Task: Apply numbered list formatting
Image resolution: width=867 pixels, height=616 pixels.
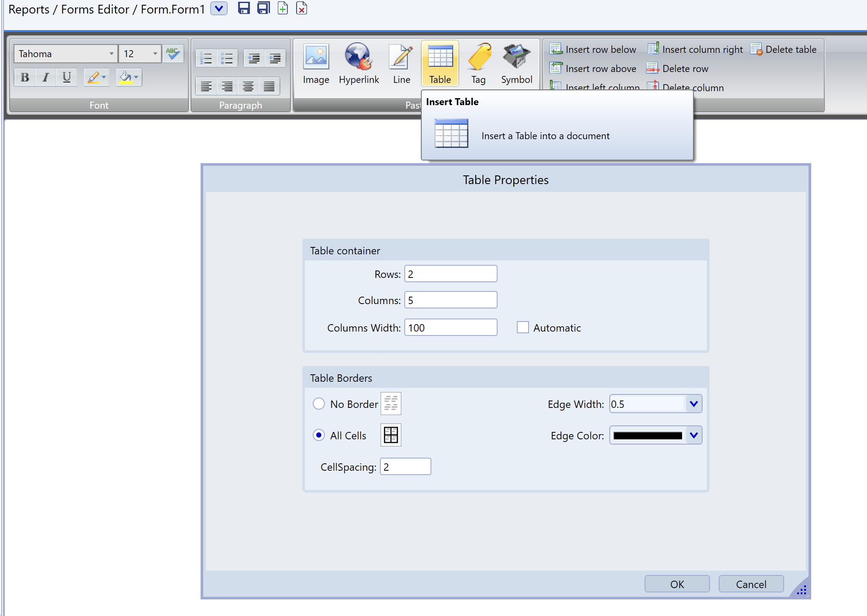Action: click(206, 58)
